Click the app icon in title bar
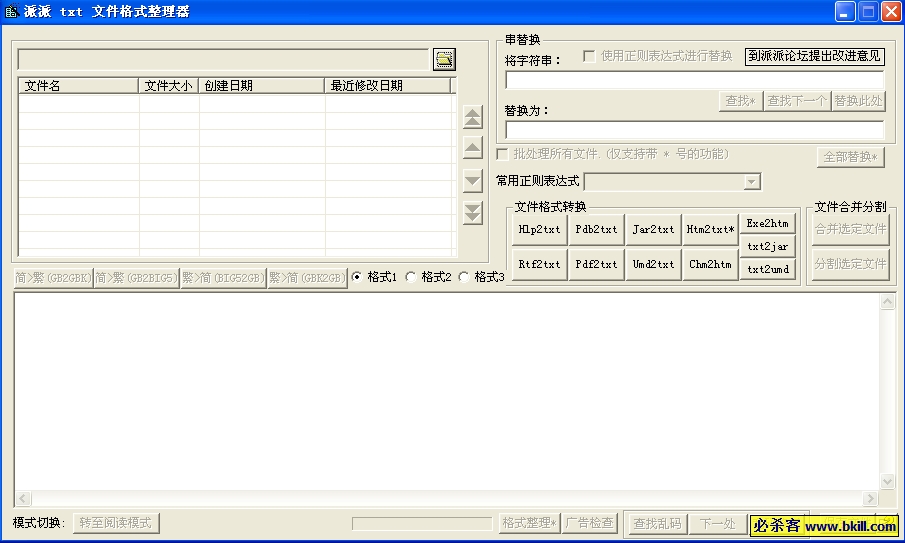905x543 pixels. pos(12,11)
